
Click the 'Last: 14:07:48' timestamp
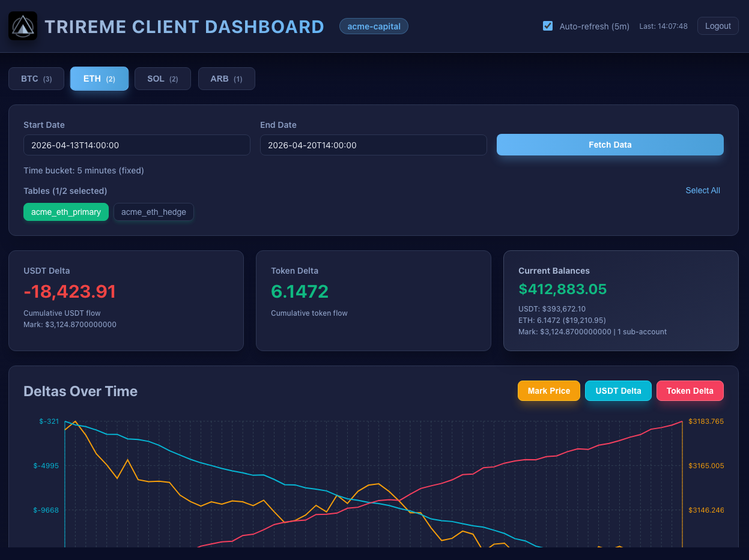663,26
